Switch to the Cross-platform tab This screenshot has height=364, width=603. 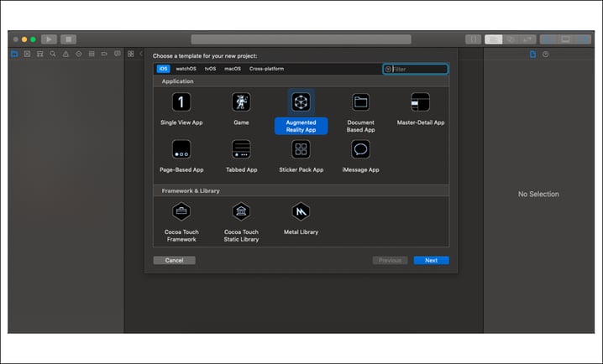tap(266, 69)
